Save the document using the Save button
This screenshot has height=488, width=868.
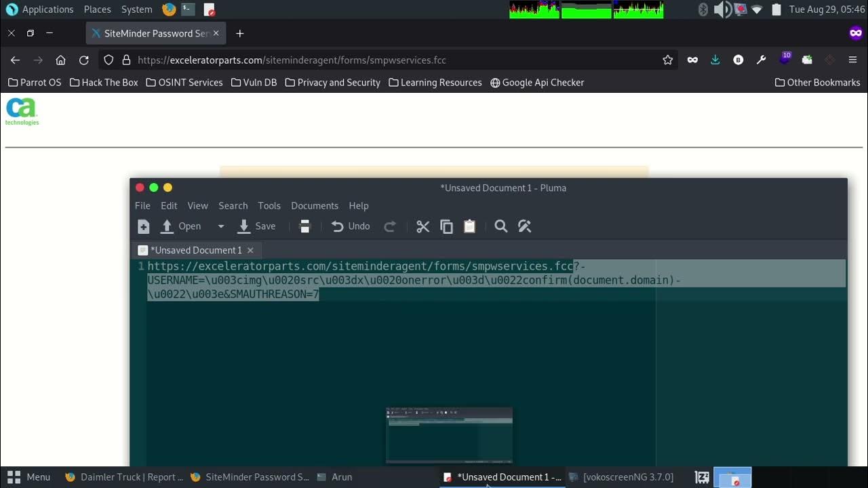coord(256,226)
